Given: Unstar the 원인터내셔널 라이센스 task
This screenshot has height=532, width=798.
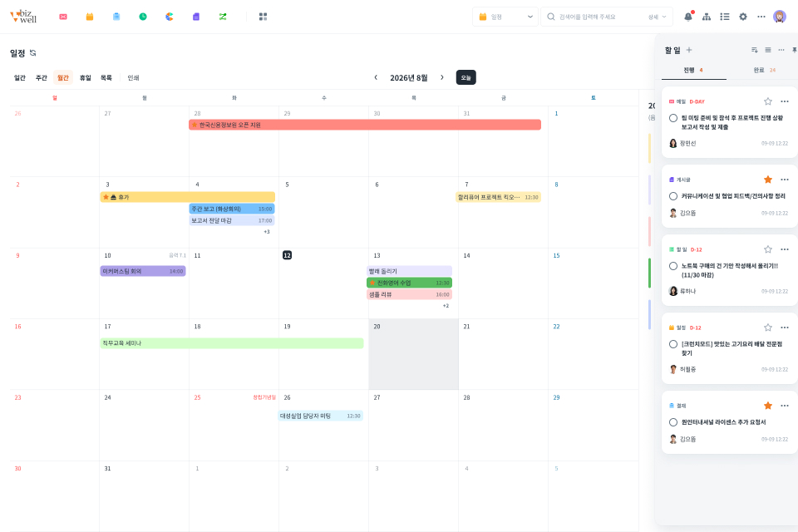Looking at the screenshot, I should click(x=768, y=406).
